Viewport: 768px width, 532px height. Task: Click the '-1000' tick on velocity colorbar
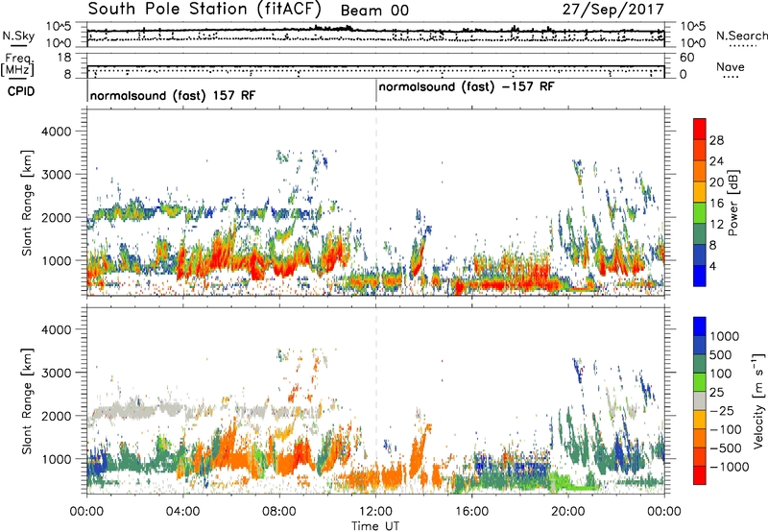729,467
